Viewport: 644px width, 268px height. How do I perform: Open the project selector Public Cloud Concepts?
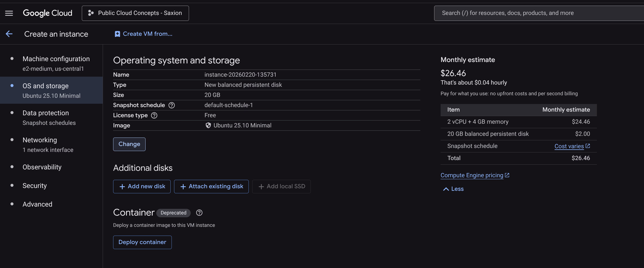(135, 13)
